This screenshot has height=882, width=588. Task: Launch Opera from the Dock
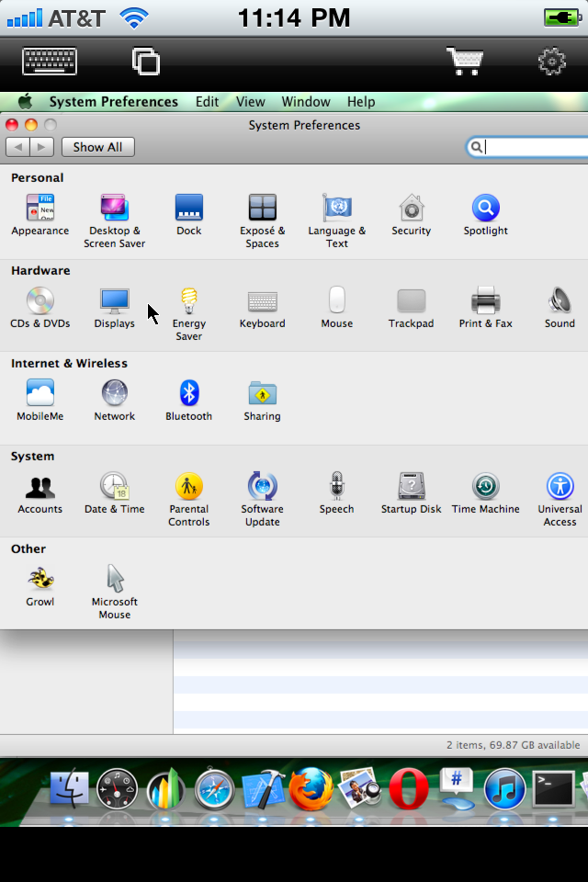409,788
